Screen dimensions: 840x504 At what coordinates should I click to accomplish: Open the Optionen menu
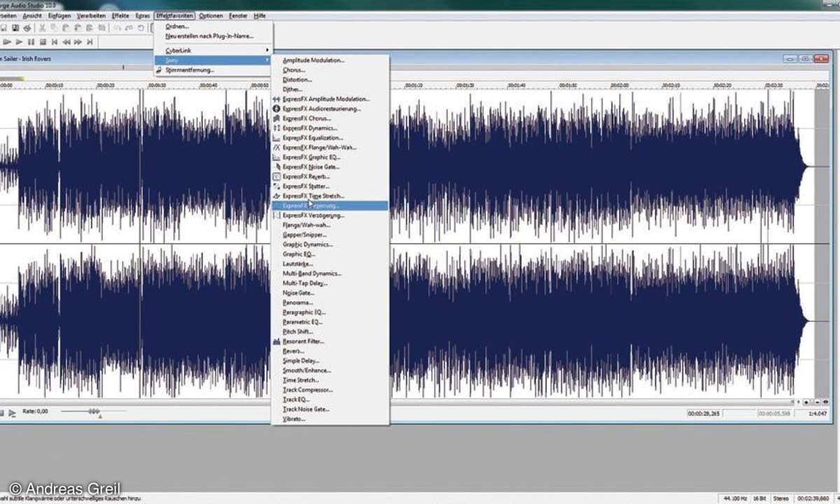[211, 15]
